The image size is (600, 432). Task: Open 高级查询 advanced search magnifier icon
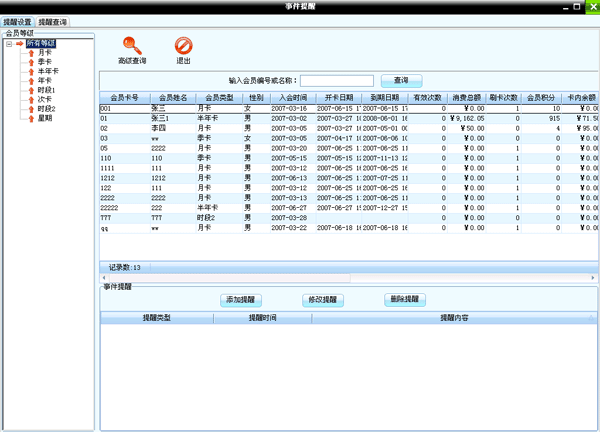click(132, 46)
